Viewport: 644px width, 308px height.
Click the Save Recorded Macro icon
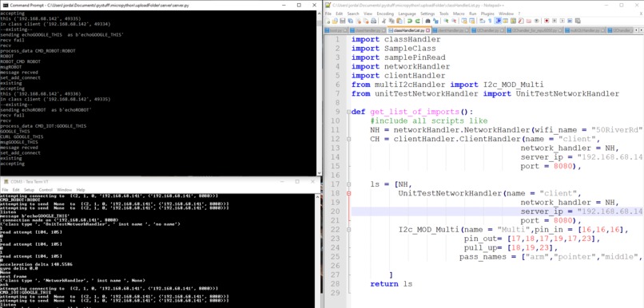click(x=578, y=21)
